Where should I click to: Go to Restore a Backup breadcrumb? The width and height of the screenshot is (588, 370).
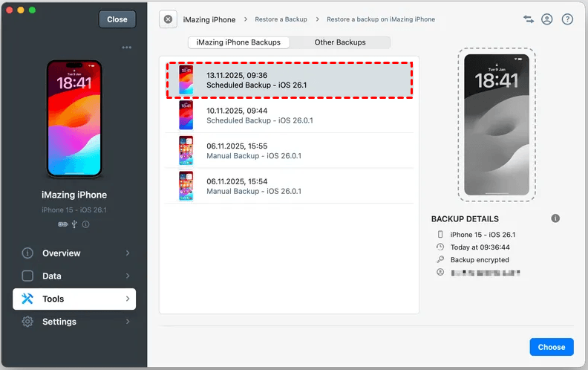[x=281, y=19]
